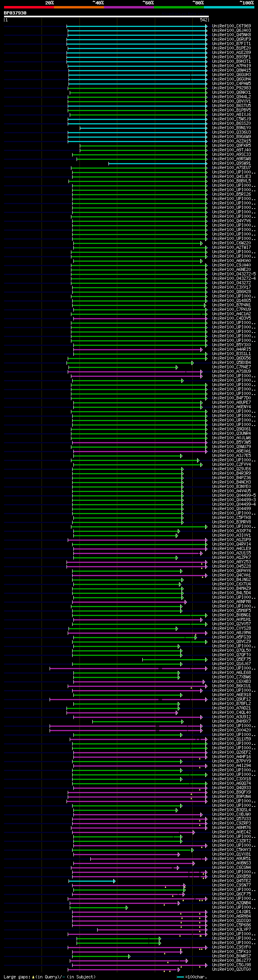This screenshot has width=258, height=980.
Task: Click the short cyan bar for Q45TE2
Action: 92,881
